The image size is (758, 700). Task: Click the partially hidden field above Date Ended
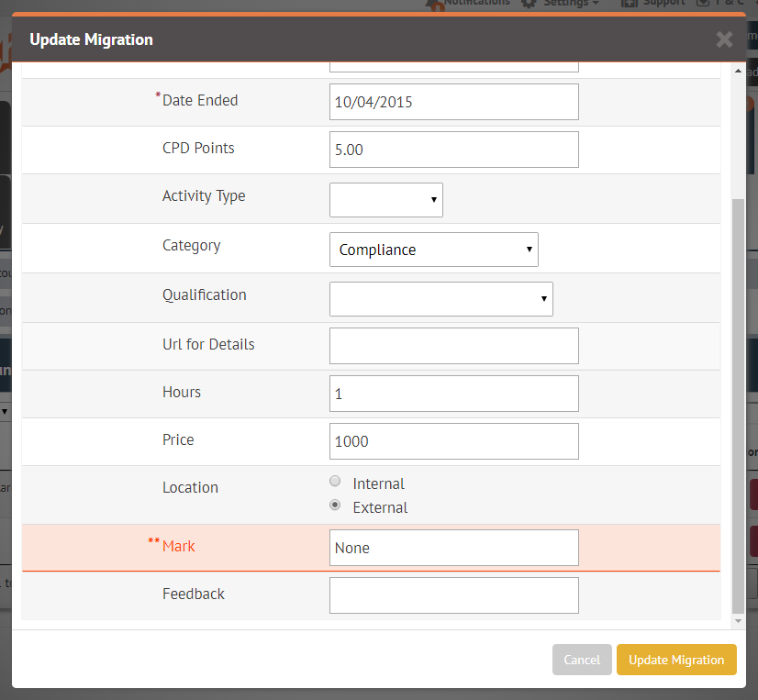(454, 67)
